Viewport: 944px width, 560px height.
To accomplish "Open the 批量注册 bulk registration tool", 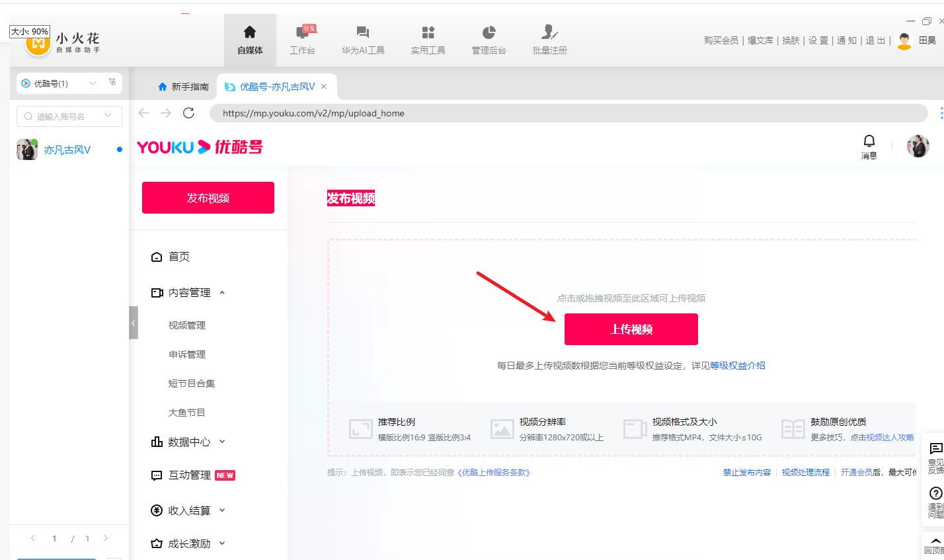I will (549, 40).
